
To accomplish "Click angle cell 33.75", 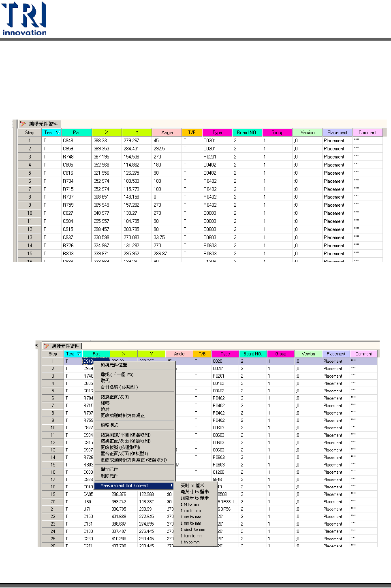I will click(167, 237).
